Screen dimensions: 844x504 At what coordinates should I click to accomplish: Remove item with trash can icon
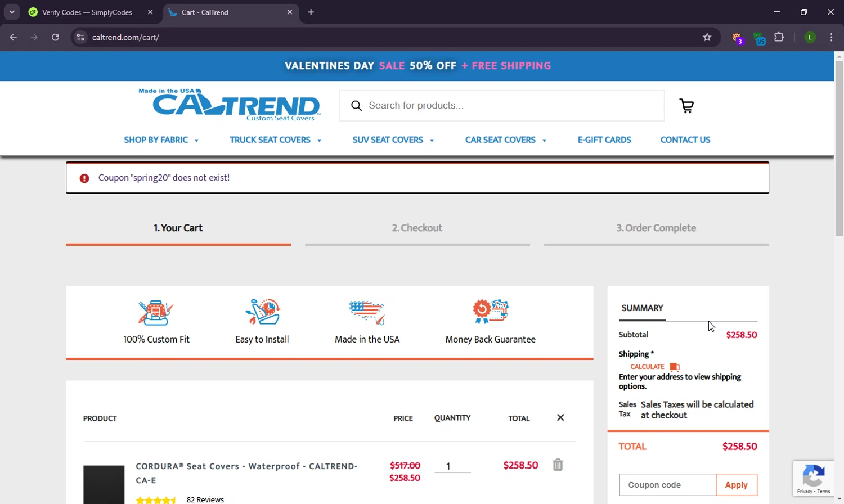pos(558,465)
